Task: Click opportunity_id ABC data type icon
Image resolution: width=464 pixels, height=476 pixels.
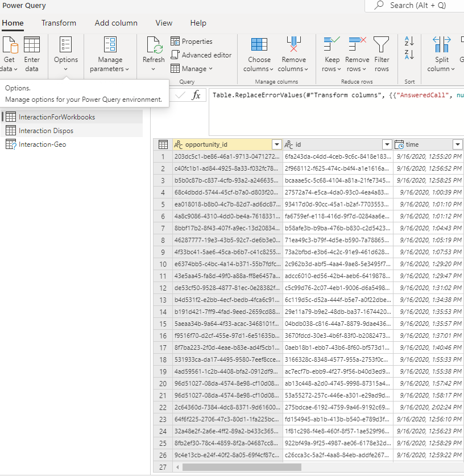Action: 179,144
